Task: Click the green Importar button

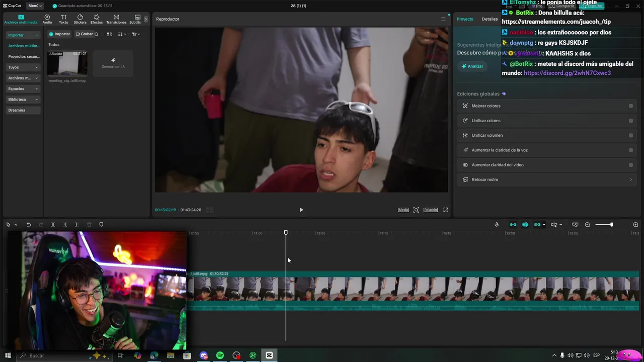Action: click(x=59, y=34)
